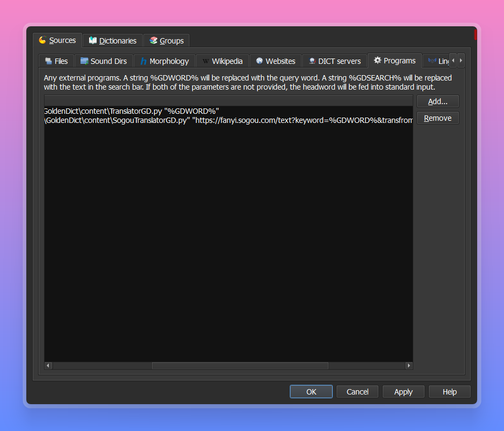Open the Sources top-level tab

pos(57,40)
